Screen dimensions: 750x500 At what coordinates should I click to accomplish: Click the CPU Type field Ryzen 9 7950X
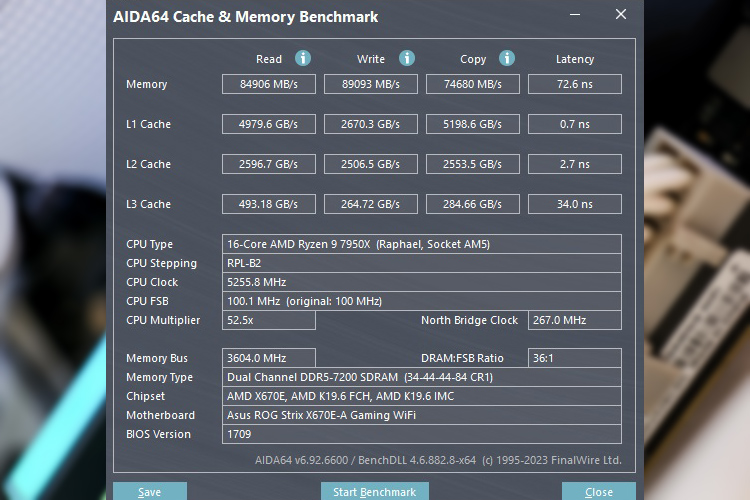tap(422, 244)
